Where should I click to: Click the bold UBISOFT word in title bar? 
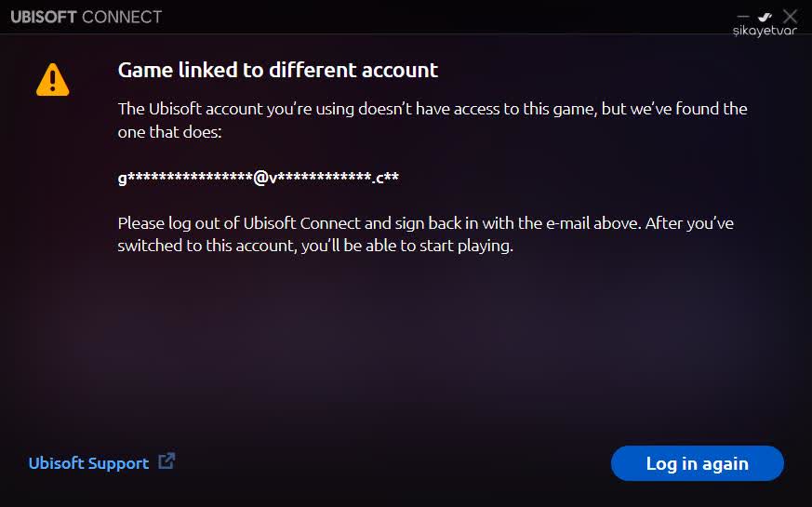pos(44,17)
